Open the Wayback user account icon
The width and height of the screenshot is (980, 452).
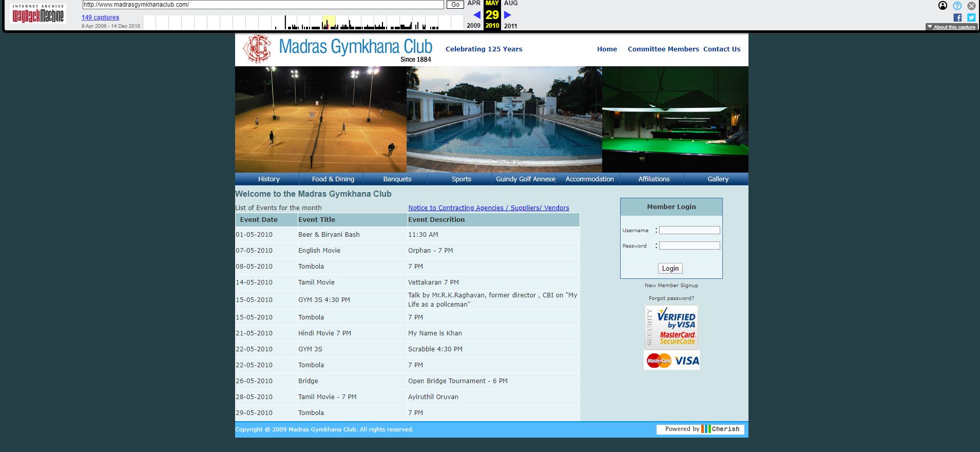pos(943,6)
